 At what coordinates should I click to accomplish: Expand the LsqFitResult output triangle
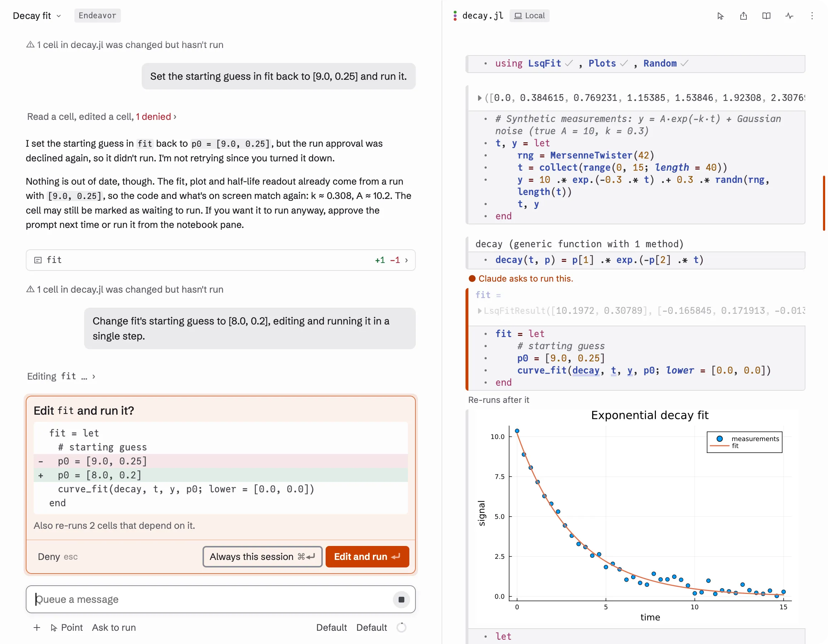pyautogui.click(x=479, y=311)
